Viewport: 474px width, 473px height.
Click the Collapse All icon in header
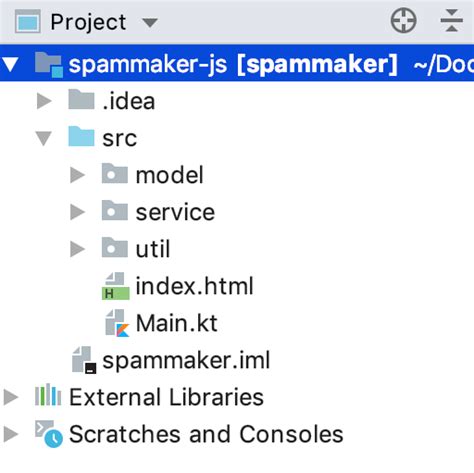[452, 21]
